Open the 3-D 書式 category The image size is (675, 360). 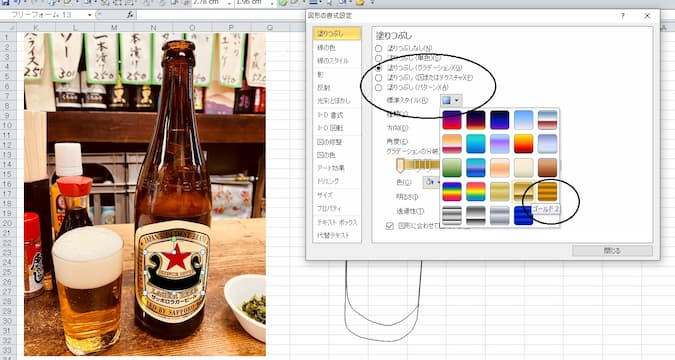[x=337, y=115]
